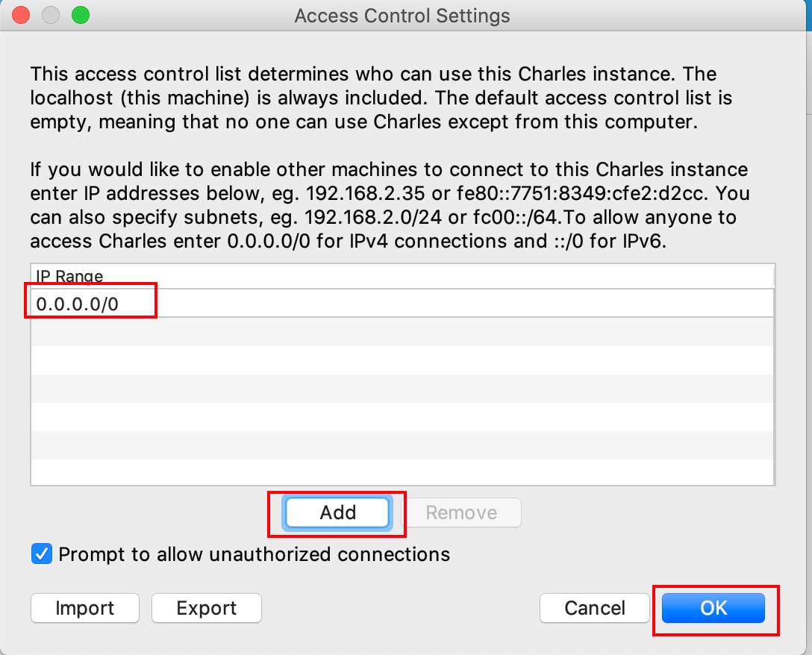Click the empty row directly below 0.0.0.0/0
This screenshot has width=812, height=655.
click(402, 332)
